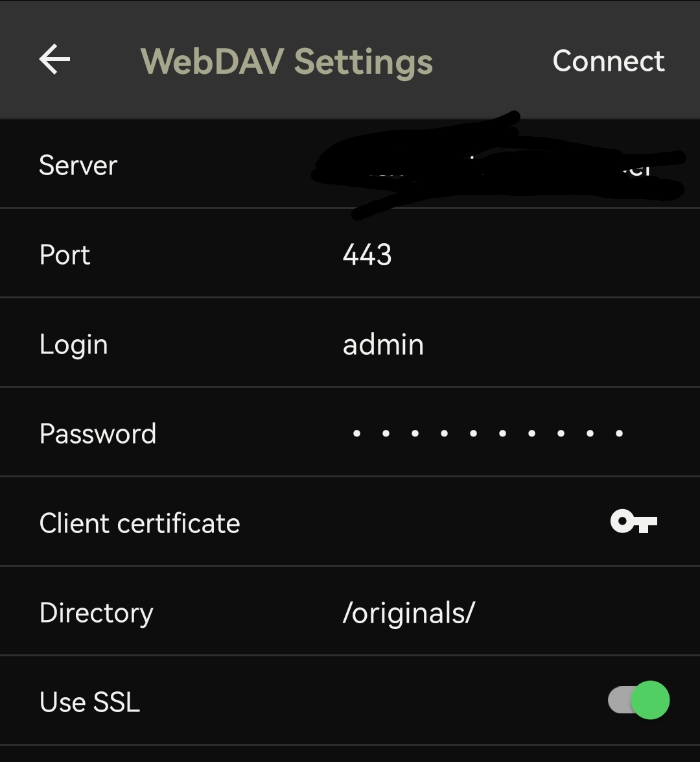Tap the 443 port number to edit

point(367,254)
